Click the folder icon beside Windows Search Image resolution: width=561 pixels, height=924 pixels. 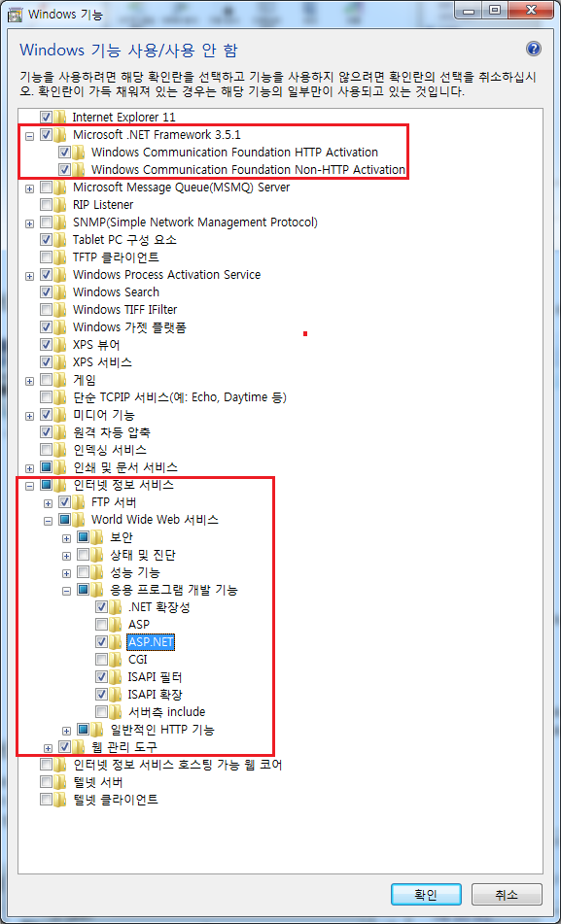(x=60, y=291)
